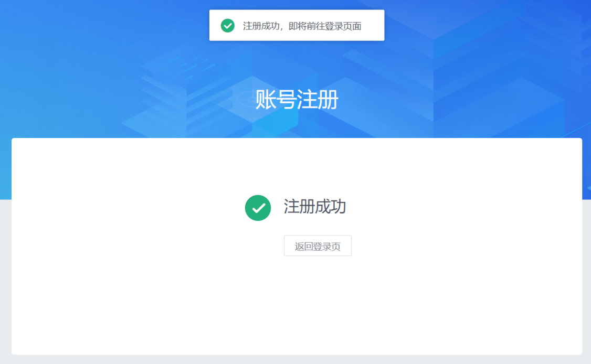Click the white checkmark inside the large green circle
Viewport: 591px width, 364px height.
pyautogui.click(x=258, y=208)
